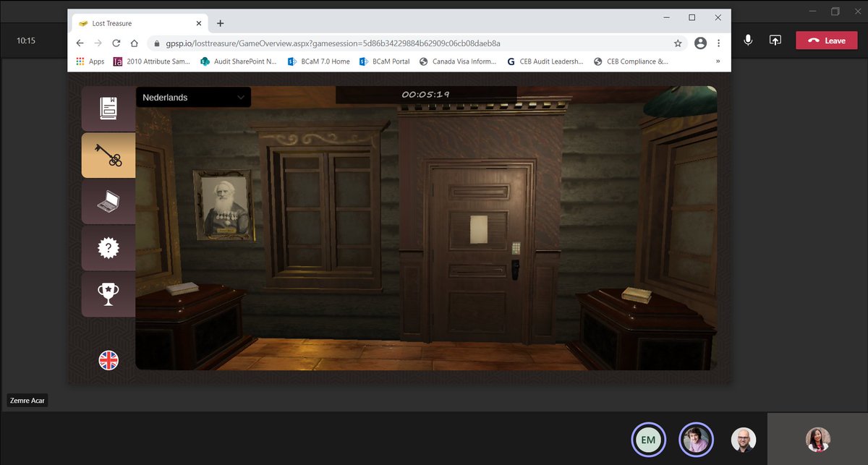This screenshot has height=465, width=868.
Task: Open BCaM Portal bookmark
Action: pyautogui.click(x=385, y=61)
